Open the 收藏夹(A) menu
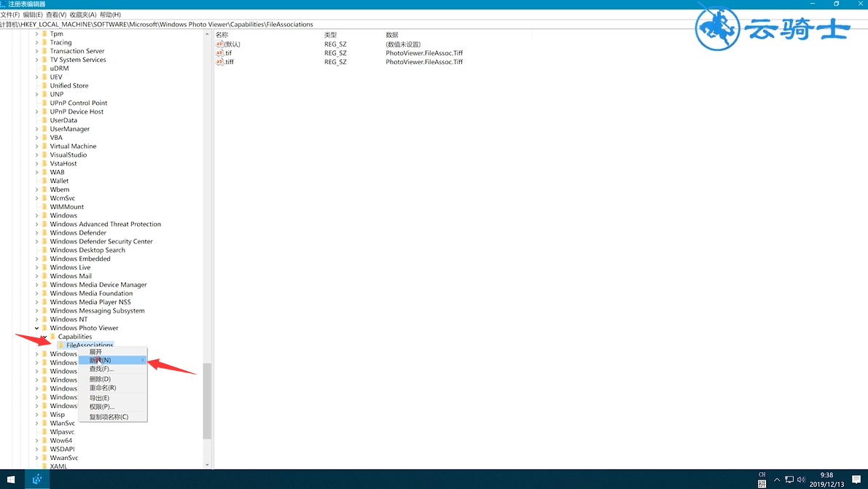The width and height of the screenshot is (868, 489). pos(82,15)
